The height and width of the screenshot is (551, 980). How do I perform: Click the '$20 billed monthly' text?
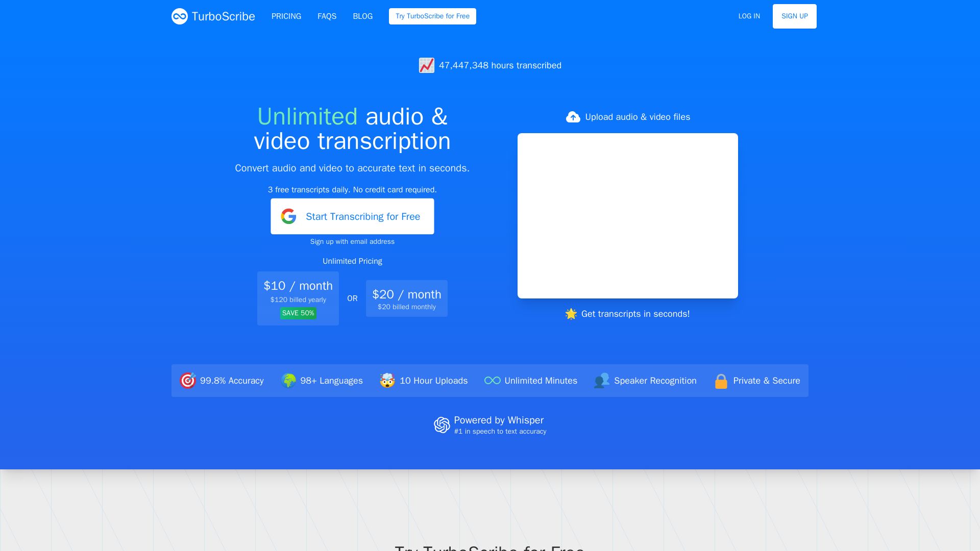pos(407,307)
